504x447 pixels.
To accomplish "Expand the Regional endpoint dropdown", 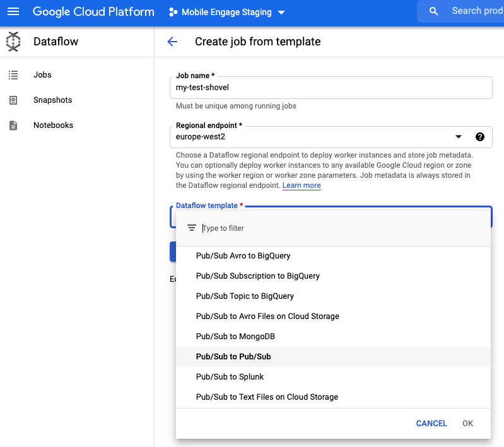I will click(x=459, y=137).
